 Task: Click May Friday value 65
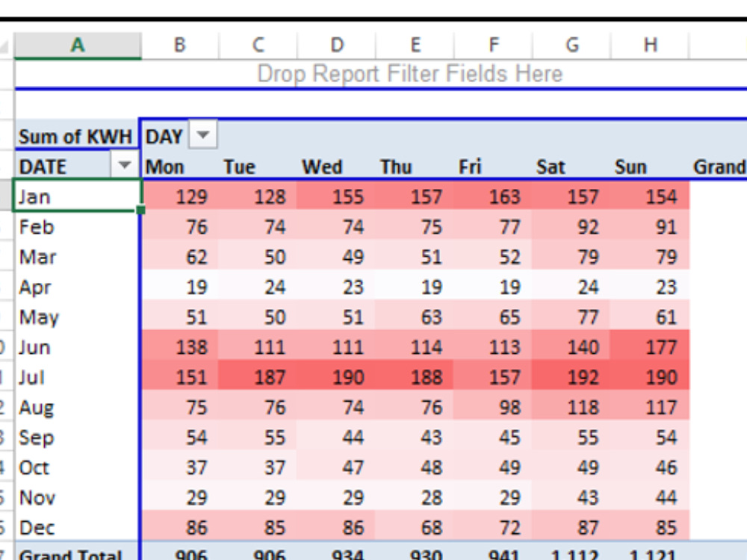492,317
